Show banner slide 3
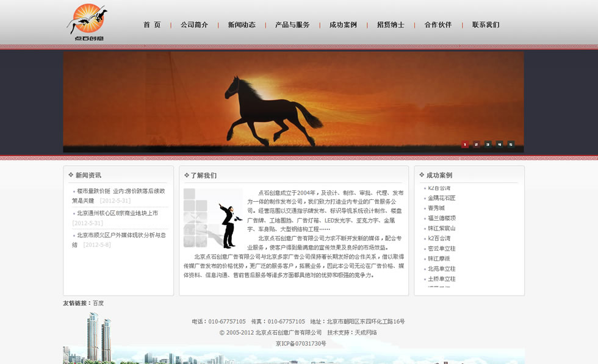This screenshot has width=598, height=364. [x=488, y=145]
